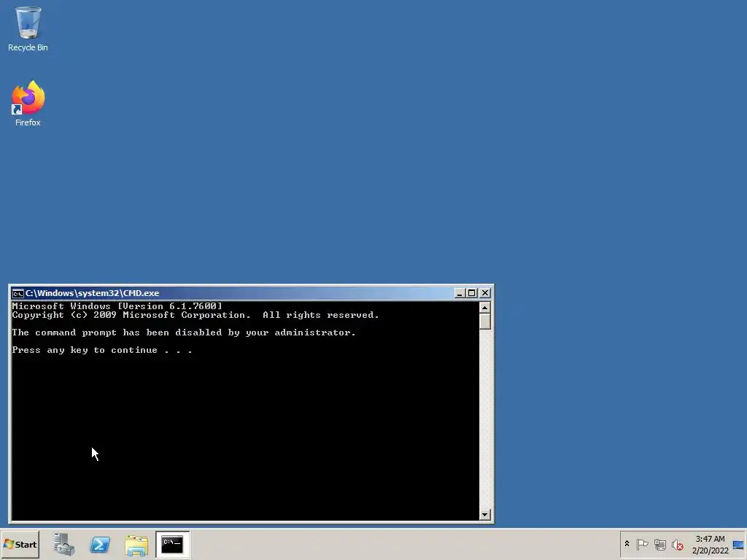Image resolution: width=747 pixels, height=560 pixels.
Task: Click the 'Press any key to continue' line
Action: coord(102,350)
